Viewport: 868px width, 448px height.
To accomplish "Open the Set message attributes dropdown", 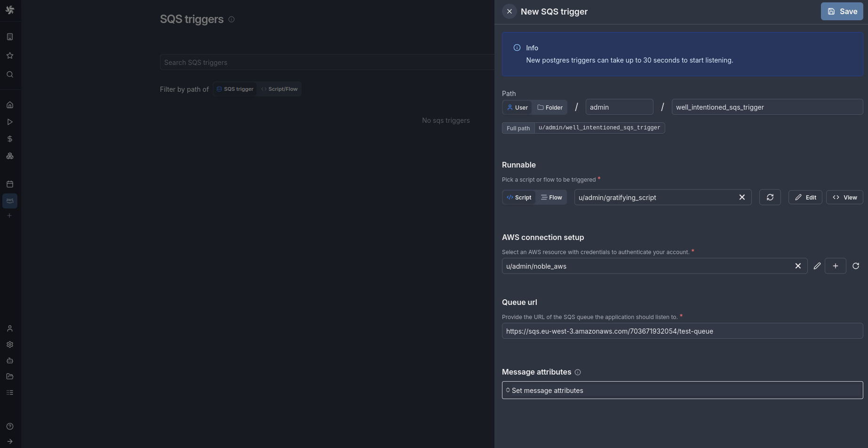I will coord(682,390).
